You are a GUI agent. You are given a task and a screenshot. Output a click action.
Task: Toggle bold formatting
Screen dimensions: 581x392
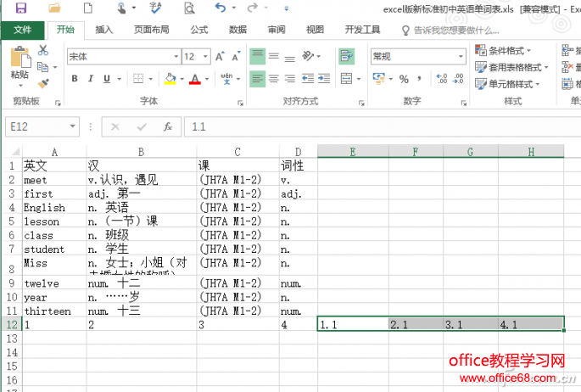75,79
